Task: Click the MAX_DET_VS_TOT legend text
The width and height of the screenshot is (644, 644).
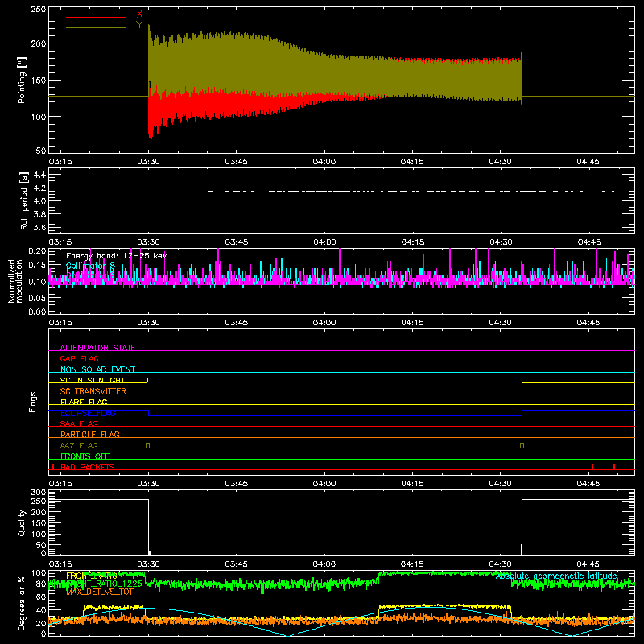Action: pyautogui.click(x=99, y=592)
